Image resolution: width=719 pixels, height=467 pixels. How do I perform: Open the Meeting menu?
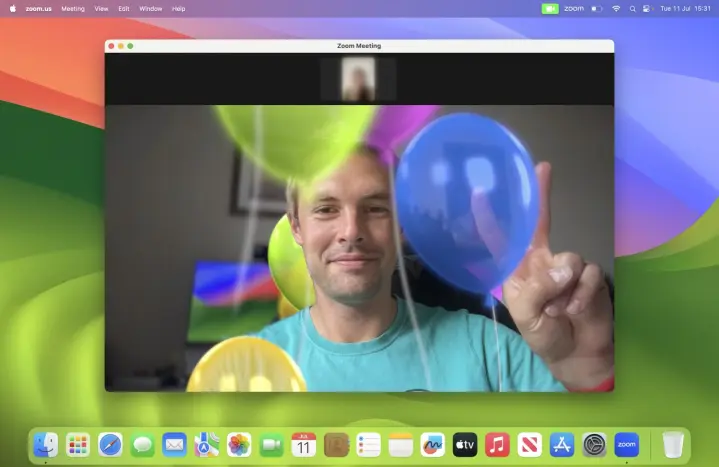[73, 9]
